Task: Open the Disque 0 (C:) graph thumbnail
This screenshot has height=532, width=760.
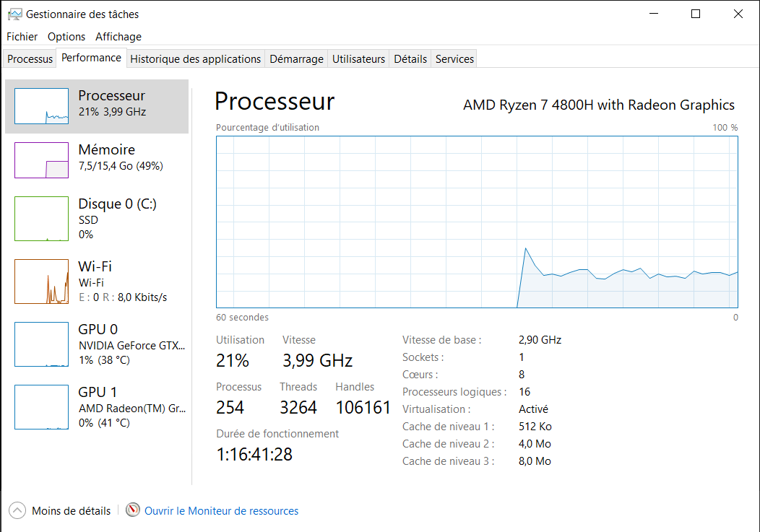Action: [x=41, y=219]
